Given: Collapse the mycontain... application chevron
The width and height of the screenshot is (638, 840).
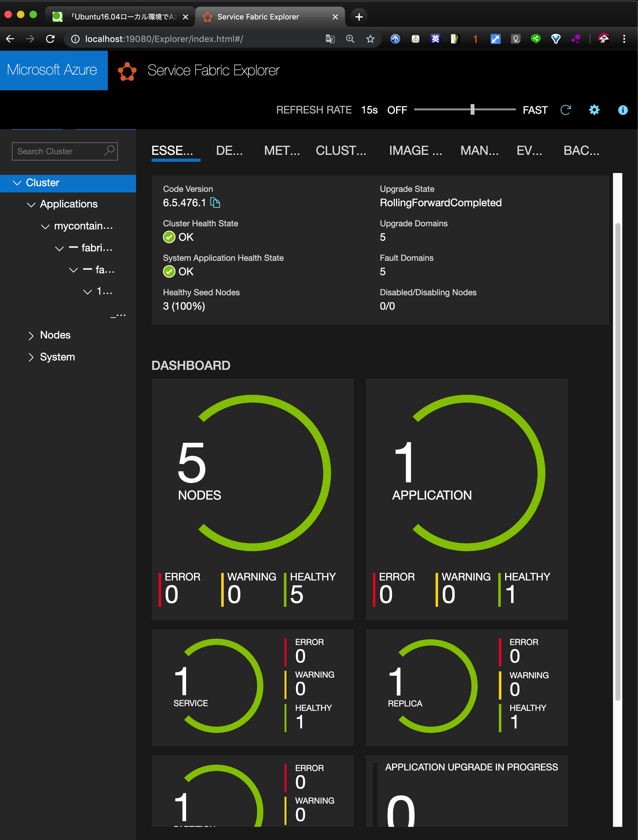Looking at the screenshot, I should 45,227.
